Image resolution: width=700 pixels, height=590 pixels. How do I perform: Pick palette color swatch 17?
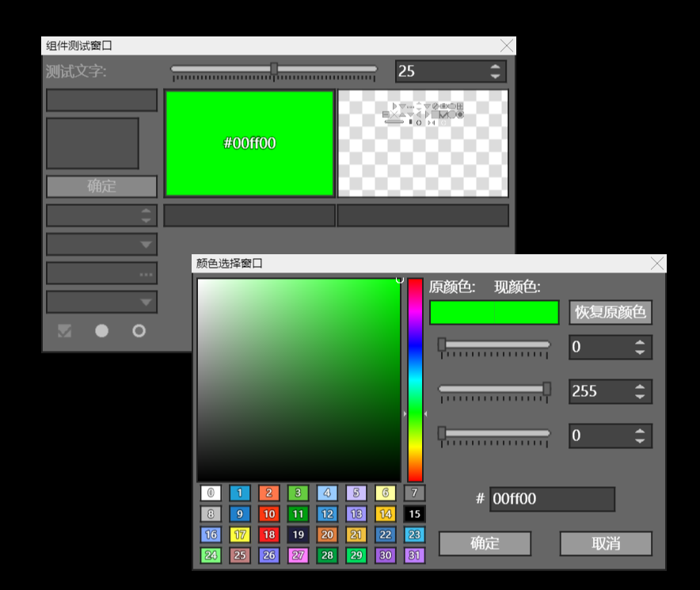240,535
